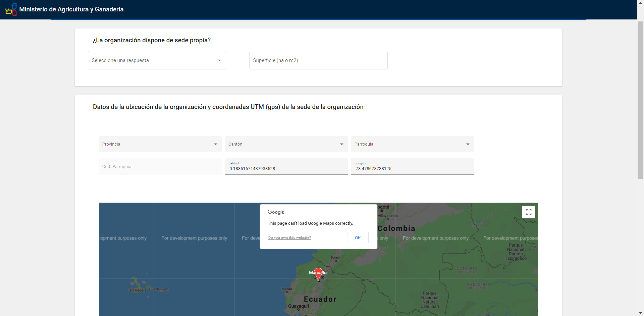
Task: Click the Isla Isabela area on map
Action: (137, 290)
